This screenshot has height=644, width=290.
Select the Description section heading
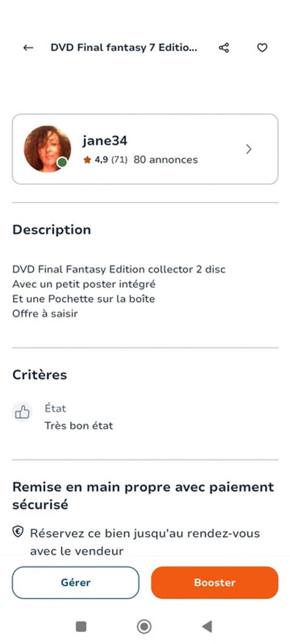coord(52,230)
